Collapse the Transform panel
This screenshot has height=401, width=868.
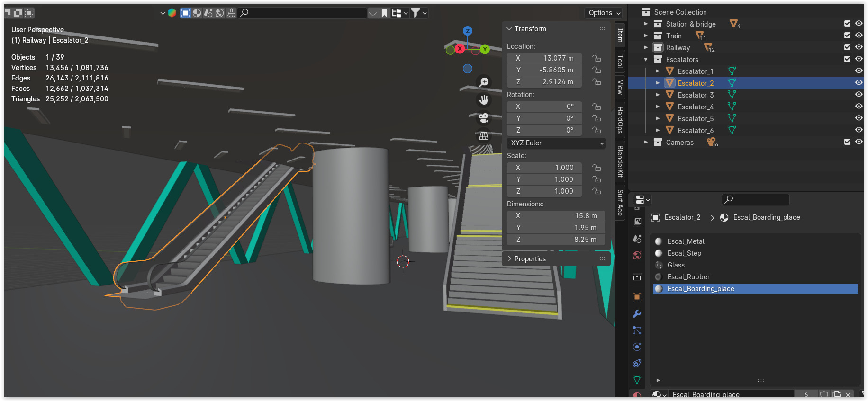509,29
